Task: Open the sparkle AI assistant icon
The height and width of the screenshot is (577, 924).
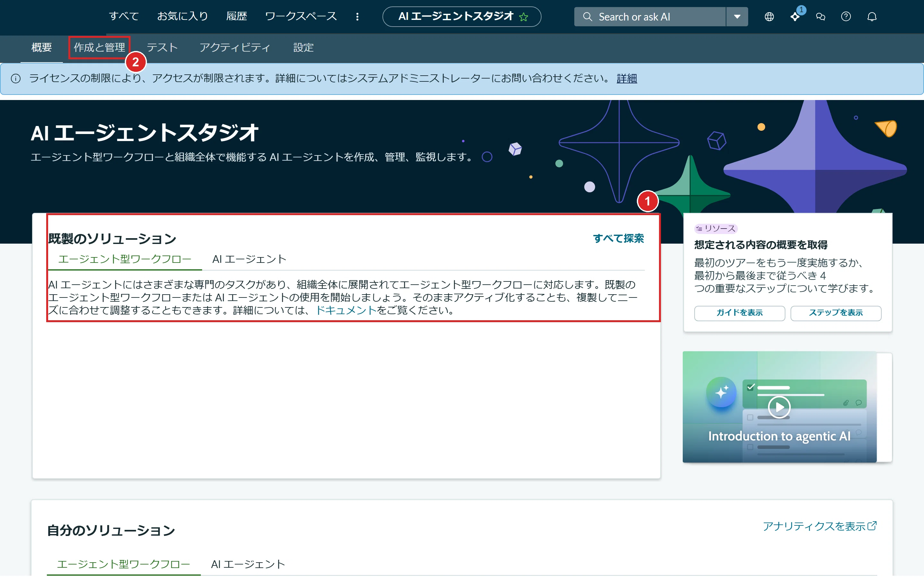Action: [795, 17]
